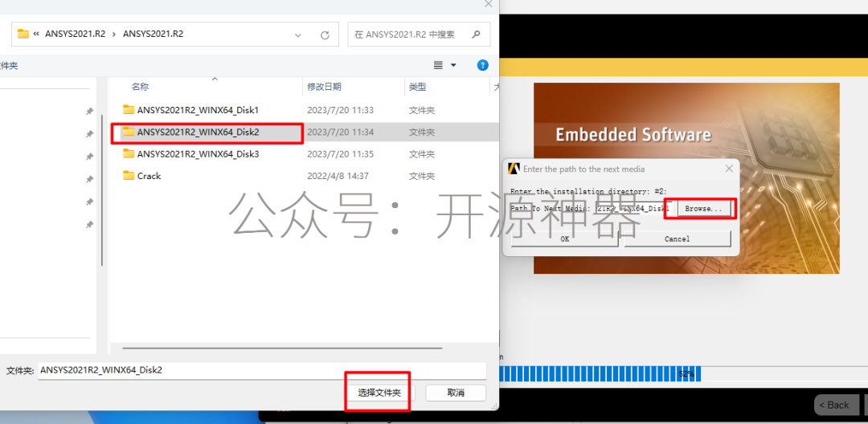868x424 pixels.
Task: Open the ANSYS2021R2_WINX64_Disk1 folder
Action: tap(198, 109)
